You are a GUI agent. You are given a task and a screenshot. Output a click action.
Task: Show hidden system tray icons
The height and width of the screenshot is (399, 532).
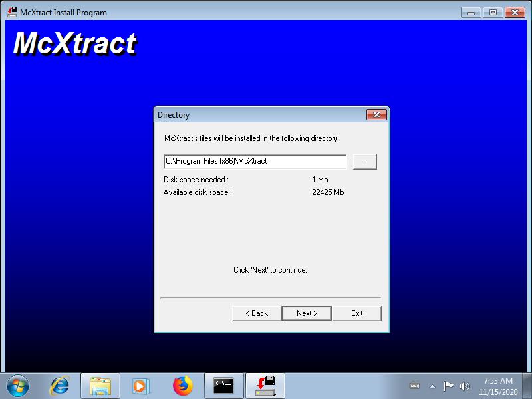coord(432,386)
